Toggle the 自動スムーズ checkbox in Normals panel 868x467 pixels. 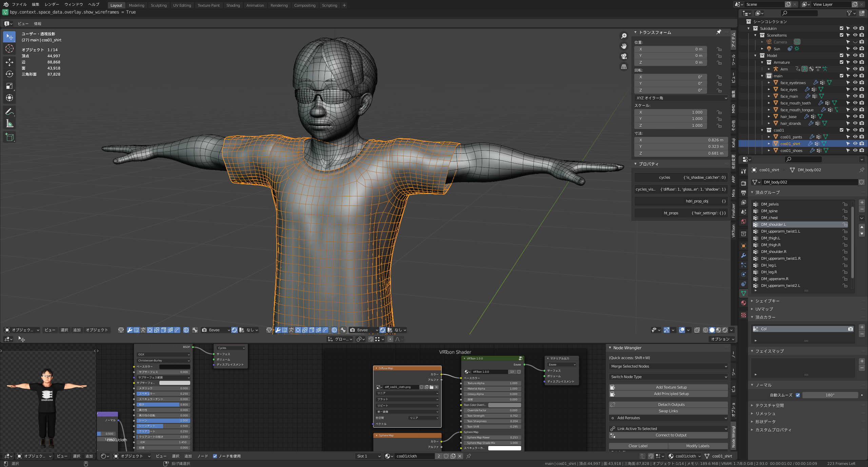coord(798,395)
